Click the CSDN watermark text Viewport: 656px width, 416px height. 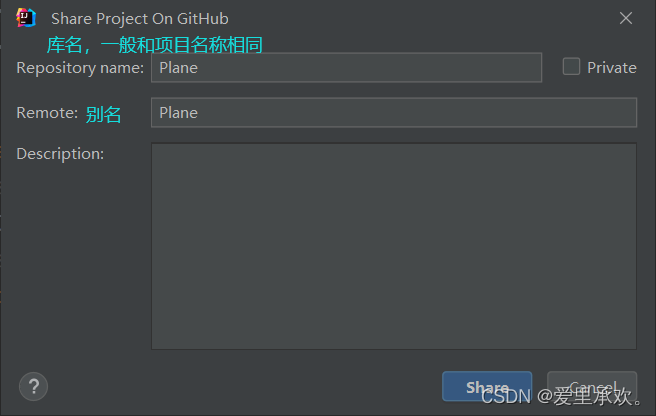561,396
